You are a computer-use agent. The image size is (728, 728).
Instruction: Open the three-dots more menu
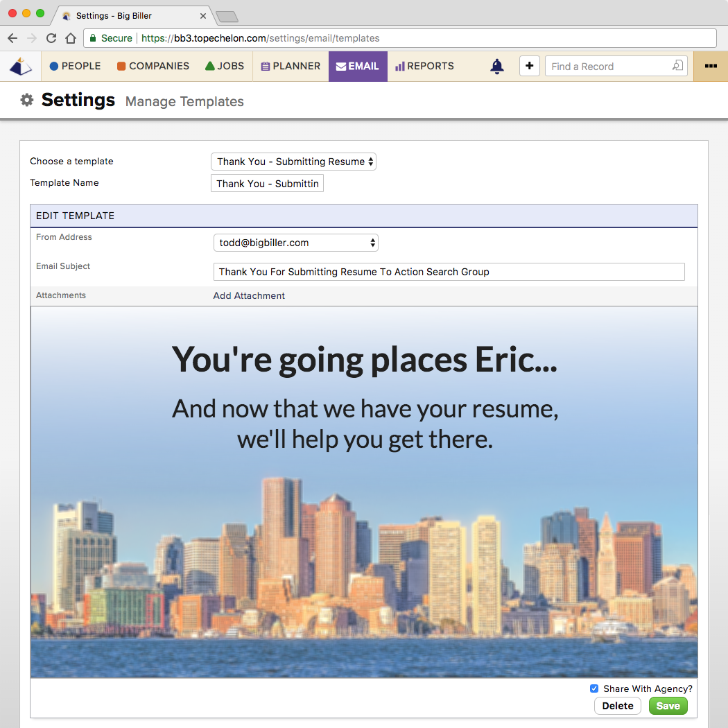pyautogui.click(x=711, y=66)
